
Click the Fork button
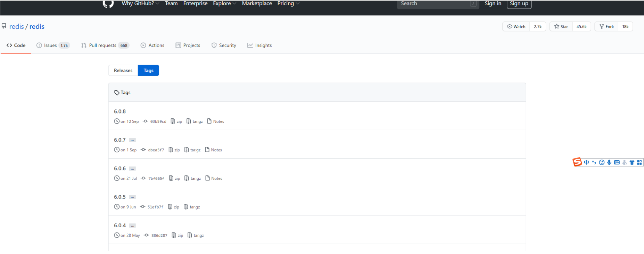click(x=606, y=26)
